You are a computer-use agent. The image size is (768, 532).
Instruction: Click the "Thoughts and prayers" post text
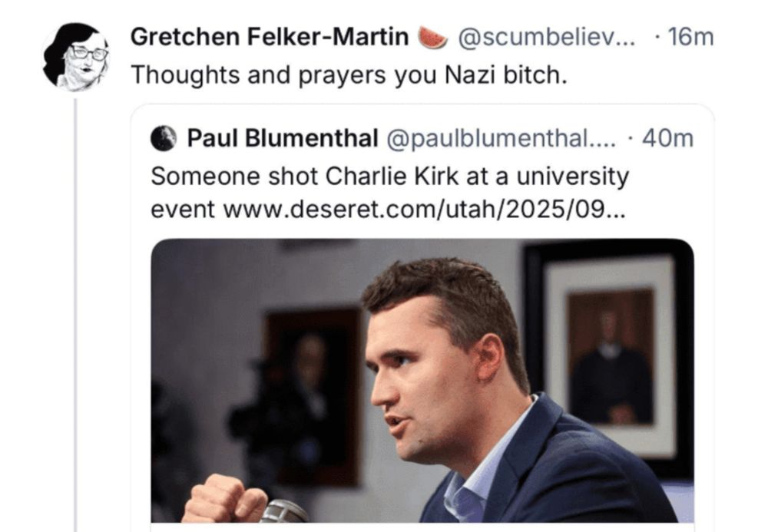(348, 75)
